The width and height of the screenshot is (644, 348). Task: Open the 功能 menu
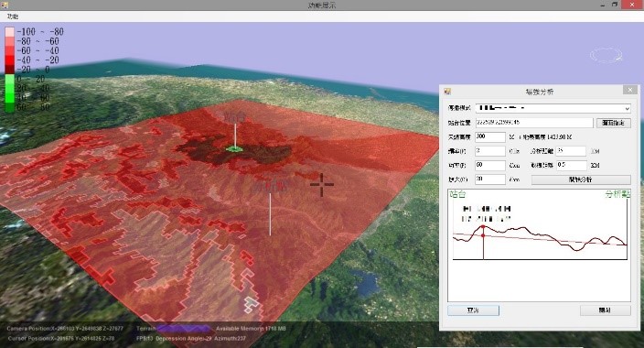click(13, 16)
